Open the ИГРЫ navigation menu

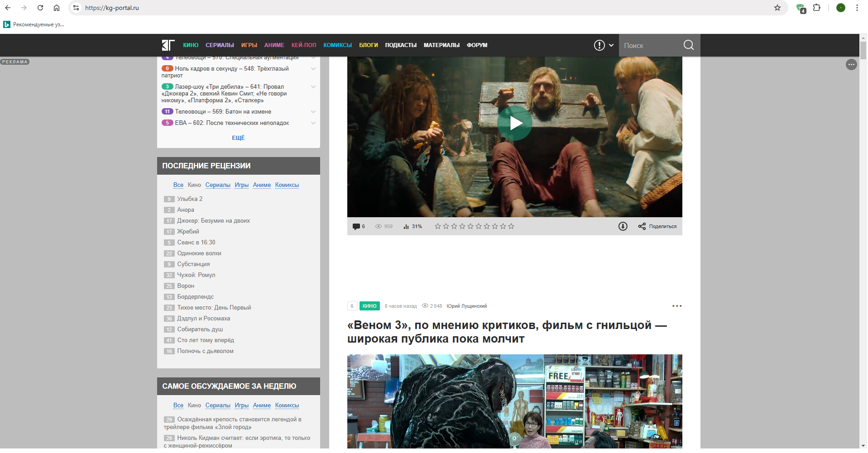(x=249, y=45)
